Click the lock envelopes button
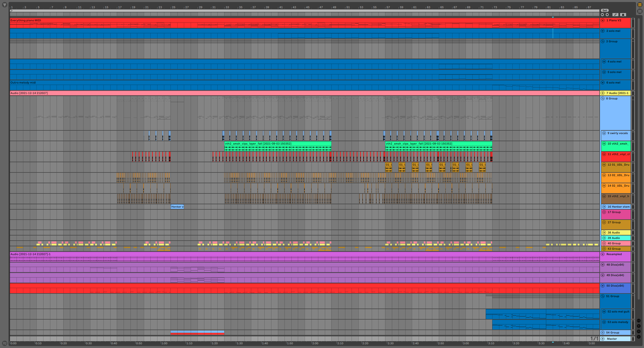 tap(623, 14)
